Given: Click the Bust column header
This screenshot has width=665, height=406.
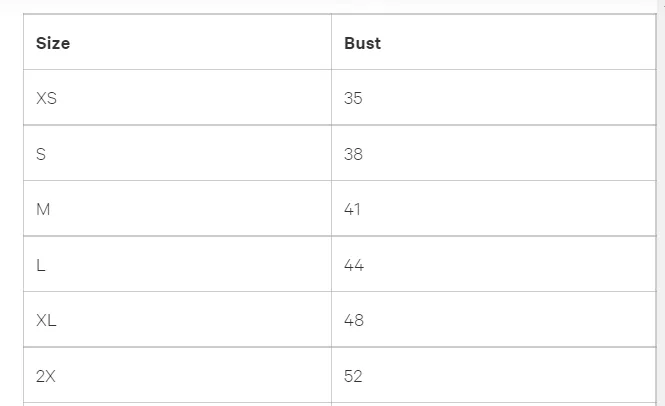Looking at the screenshot, I should click(x=362, y=43).
